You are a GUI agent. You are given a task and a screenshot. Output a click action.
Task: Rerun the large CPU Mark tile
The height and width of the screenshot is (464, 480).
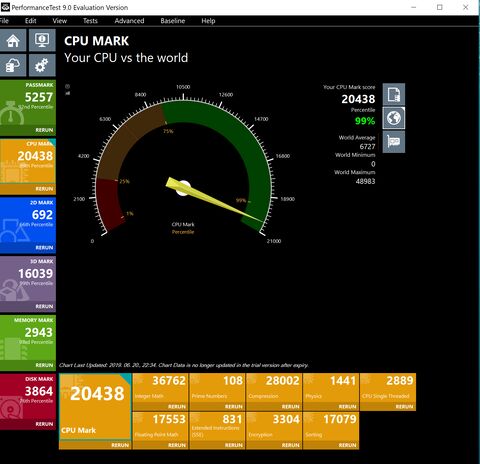(120, 445)
